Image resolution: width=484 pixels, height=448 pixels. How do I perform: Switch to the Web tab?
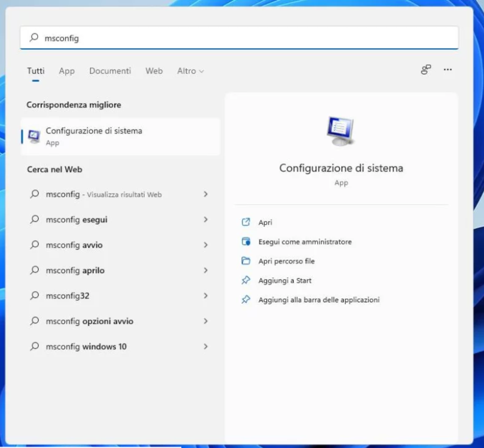click(154, 71)
